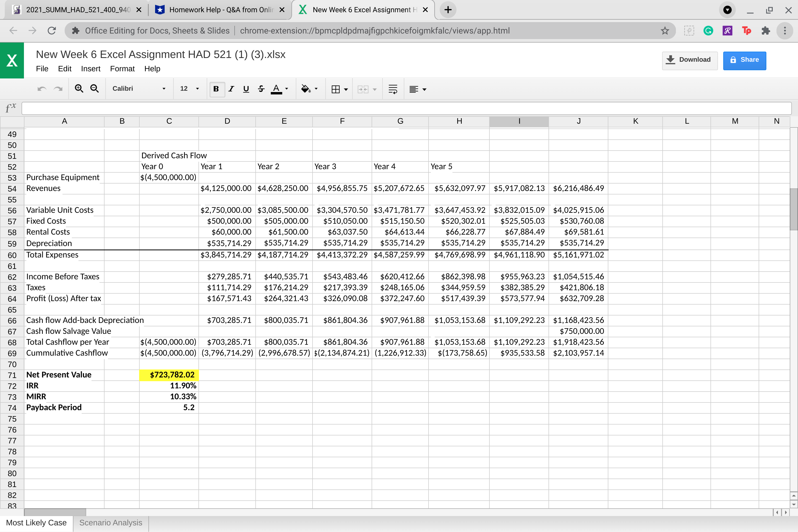
Task: Zoom out of the spreadsheet
Action: pos(95,89)
